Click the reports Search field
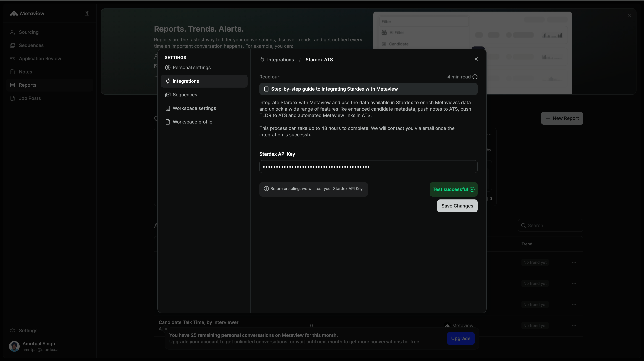 pos(550,226)
